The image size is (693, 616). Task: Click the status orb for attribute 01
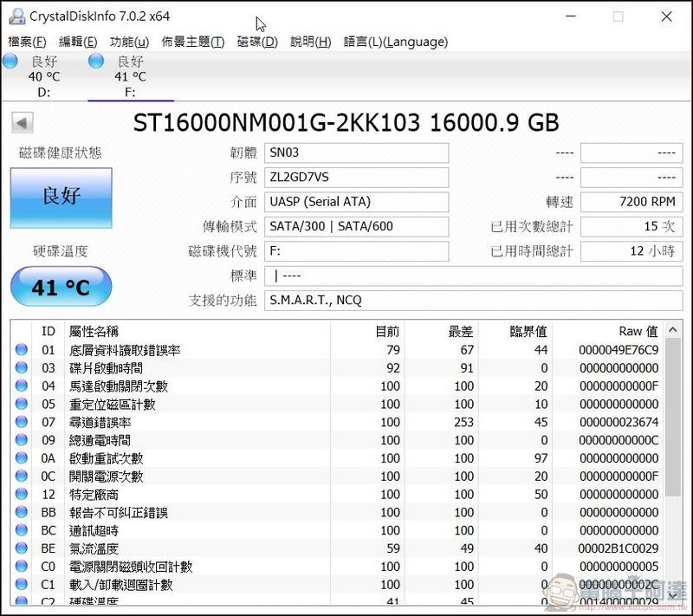click(21, 349)
